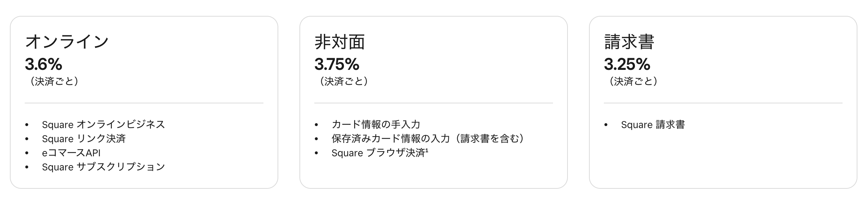Open Square リンク決済 item
Screen dimensions: 868x199
[84, 139]
